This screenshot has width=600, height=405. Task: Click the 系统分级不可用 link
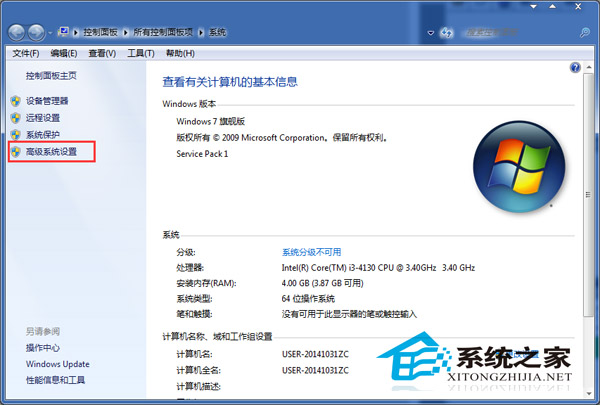point(311,252)
